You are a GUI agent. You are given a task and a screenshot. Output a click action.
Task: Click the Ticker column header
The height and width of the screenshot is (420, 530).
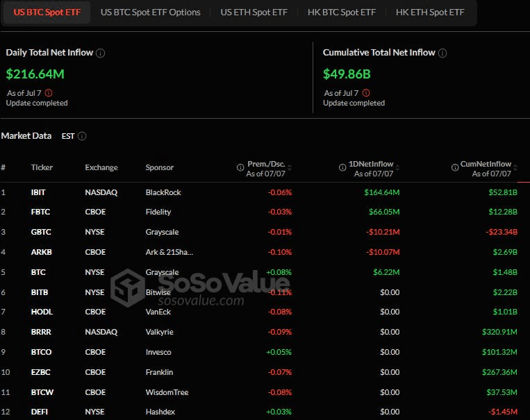pos(42,167)
